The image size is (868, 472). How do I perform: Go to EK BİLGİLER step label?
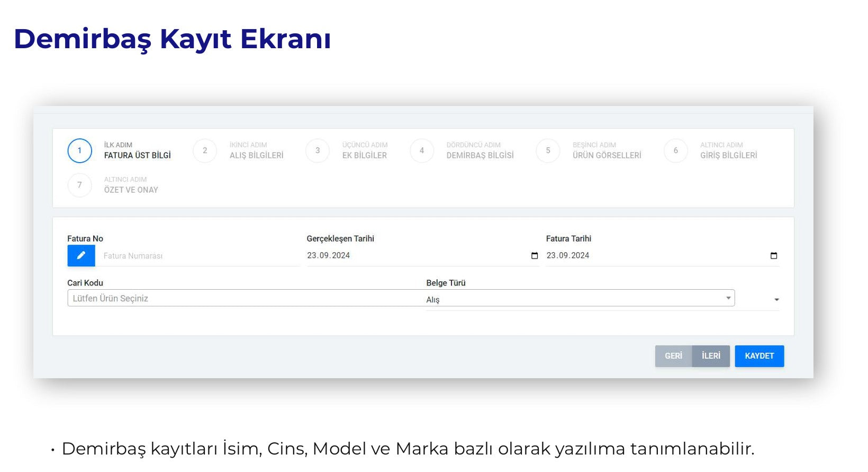(365, 155)
